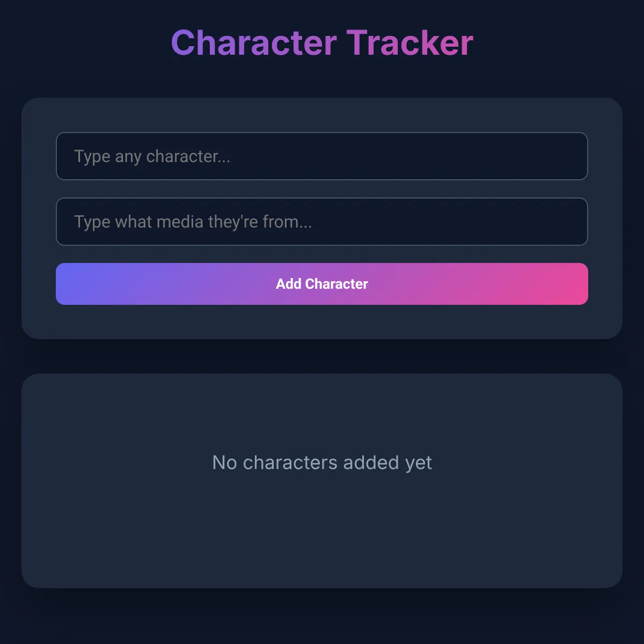Click the "Add Character" label text
This screenshot has width=644, height=644.
pos(322,284)
